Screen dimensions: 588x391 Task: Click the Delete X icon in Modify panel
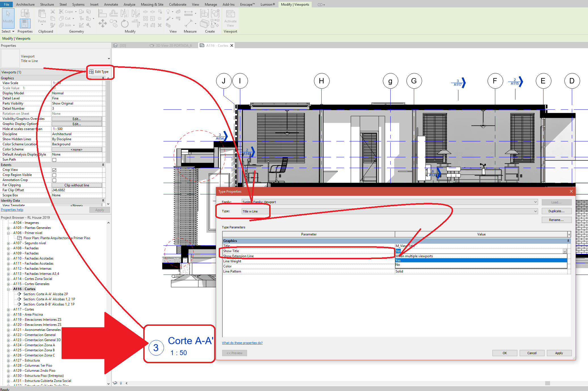[160, 25]
